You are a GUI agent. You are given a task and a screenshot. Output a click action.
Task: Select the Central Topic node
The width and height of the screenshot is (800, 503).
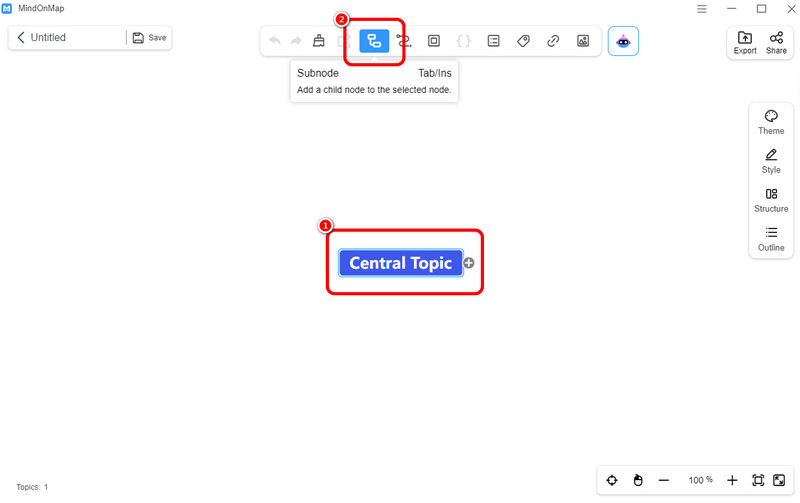pyautogui.click(x=401, y=263)
